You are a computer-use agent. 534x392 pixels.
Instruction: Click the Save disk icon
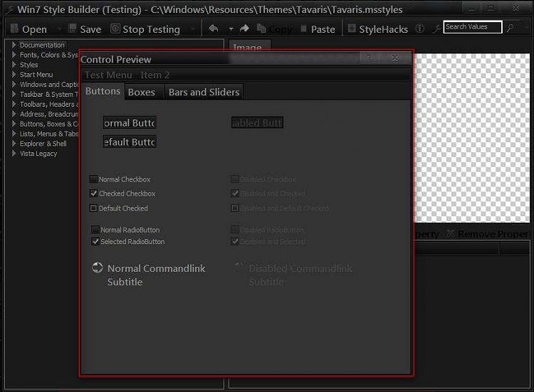(x=72, y=28)
